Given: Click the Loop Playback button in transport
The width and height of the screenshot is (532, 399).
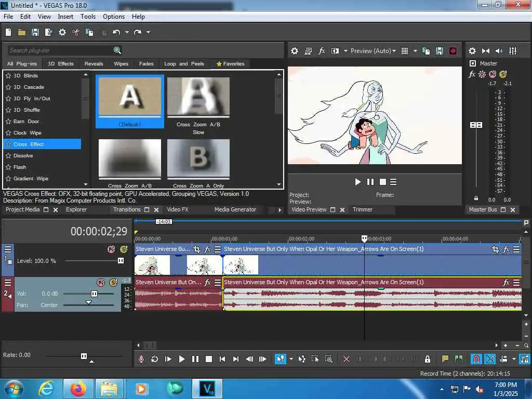Looking at the screenshot, I should coord(154,359).
